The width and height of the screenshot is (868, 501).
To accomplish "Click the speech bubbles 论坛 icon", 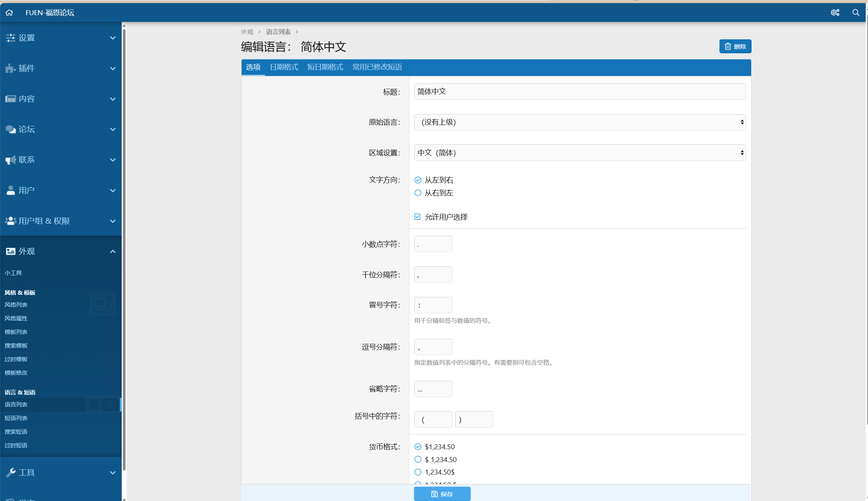I will coord(11,129).
